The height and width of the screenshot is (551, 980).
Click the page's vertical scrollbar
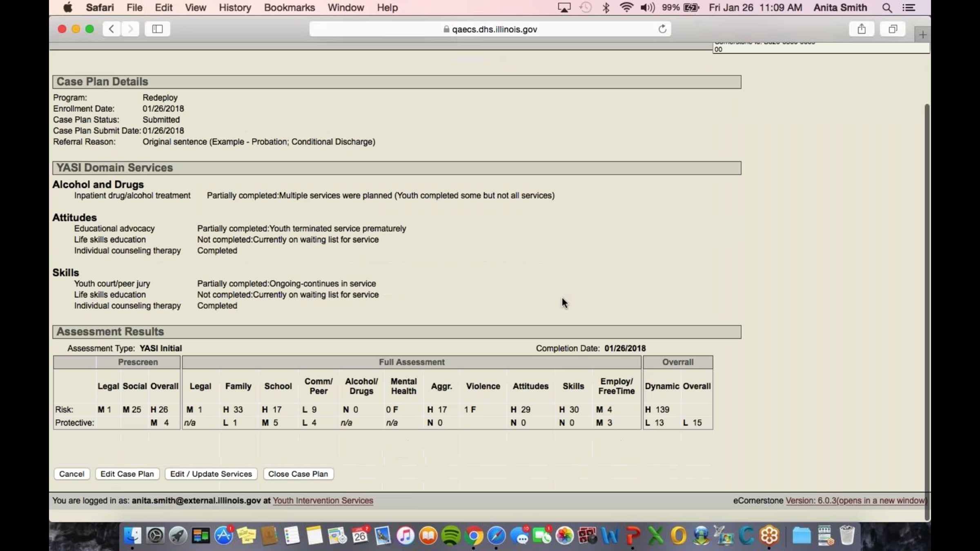point(927,312)
